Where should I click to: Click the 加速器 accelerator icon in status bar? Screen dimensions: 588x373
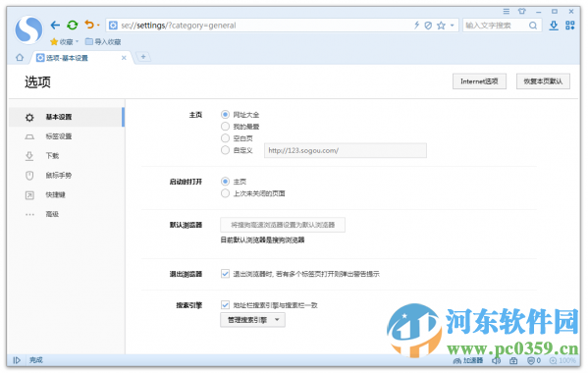468,360
